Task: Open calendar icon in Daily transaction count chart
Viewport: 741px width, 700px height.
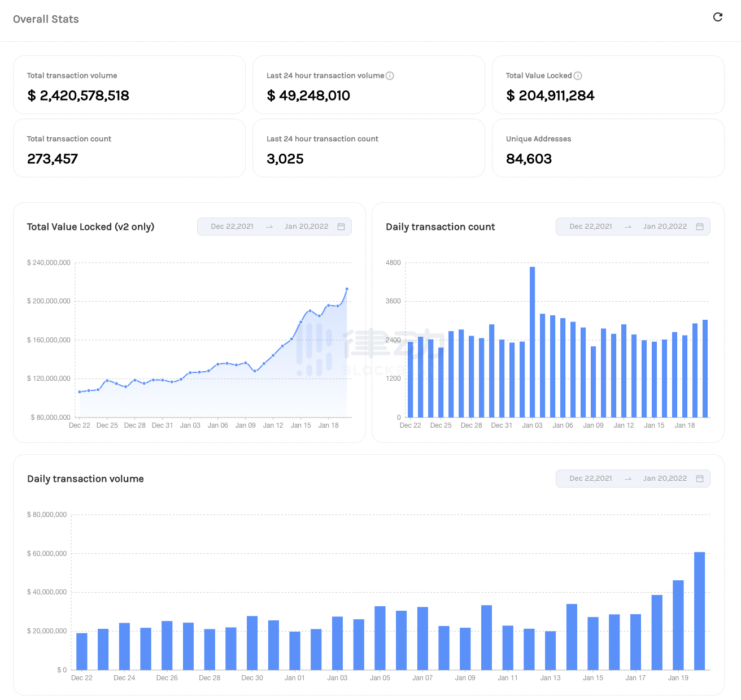Action: 700,227
